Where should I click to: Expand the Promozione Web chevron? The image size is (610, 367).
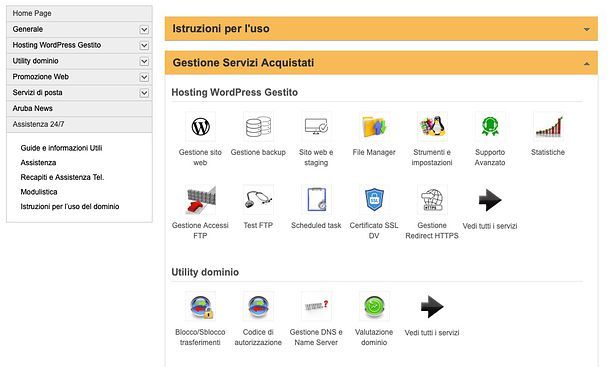point(144,77)
